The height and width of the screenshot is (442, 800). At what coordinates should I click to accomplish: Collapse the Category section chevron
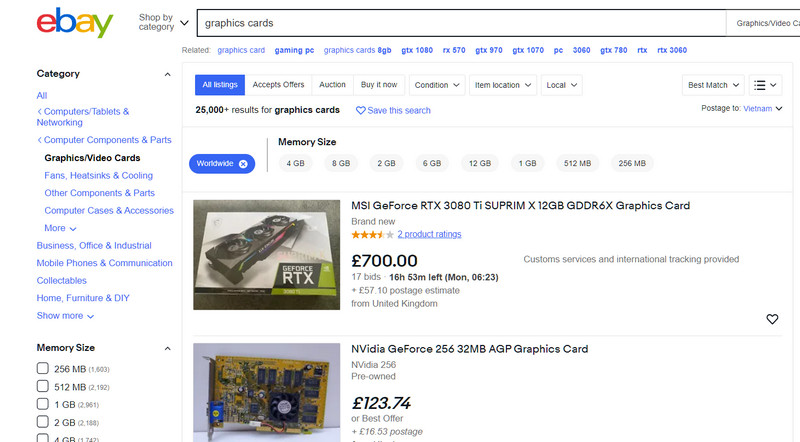(x=167, y=75)
